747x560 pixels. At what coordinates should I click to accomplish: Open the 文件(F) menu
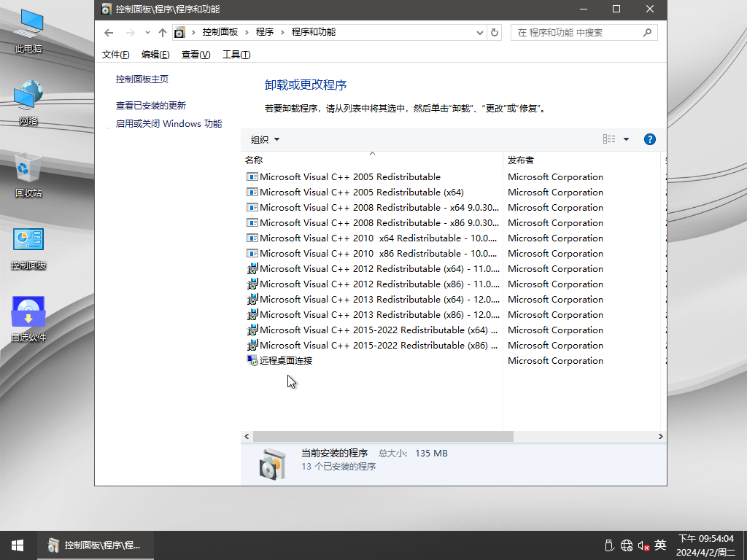115,55
